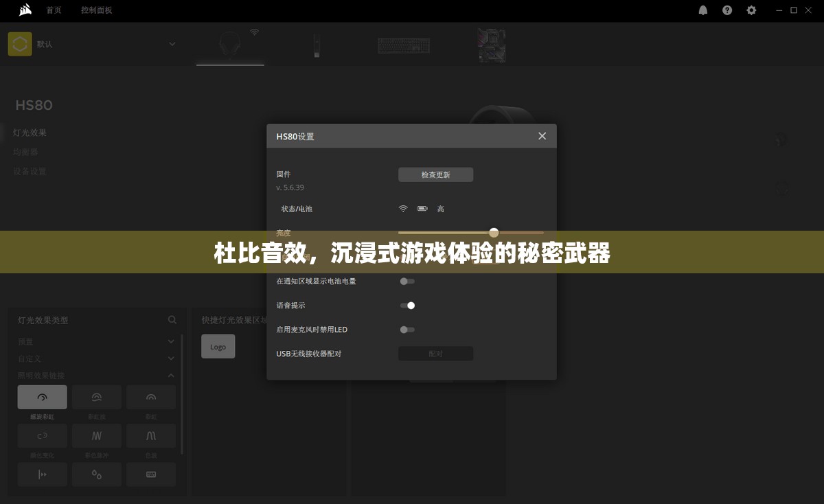
Task: Click the lighting effects panel scrollbar
Action: pos(182,394)
